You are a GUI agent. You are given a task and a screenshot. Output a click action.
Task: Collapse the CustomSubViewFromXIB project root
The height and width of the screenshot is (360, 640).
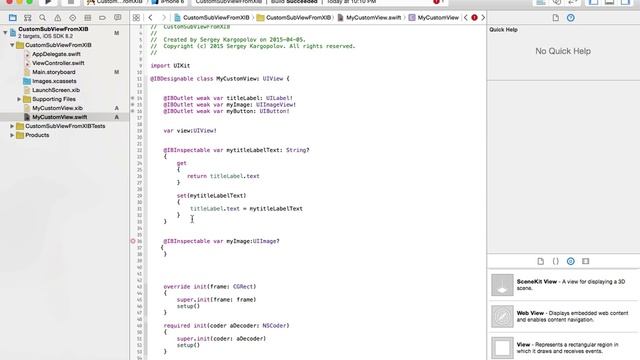pos(5,32)
